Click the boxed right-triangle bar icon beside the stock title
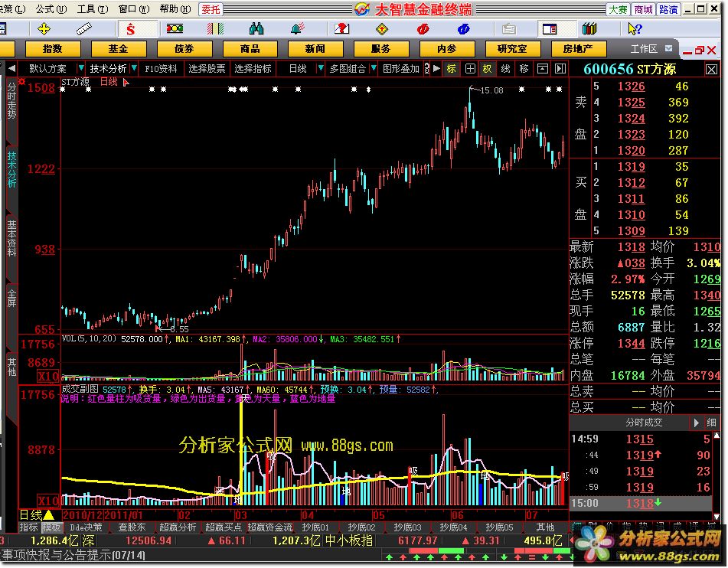Screen dimensions: 728x568 [560, 69]
